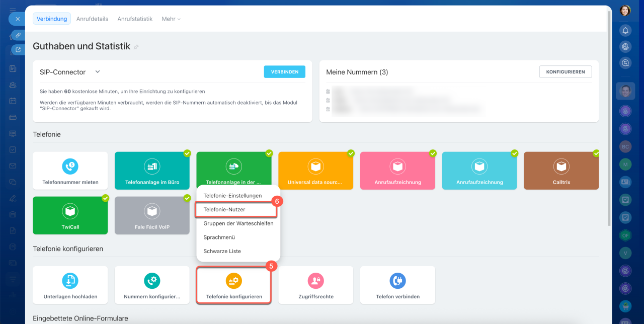
Task: Open the TwiCall tile
Action: pyautogui.click(x=70, y=215)
